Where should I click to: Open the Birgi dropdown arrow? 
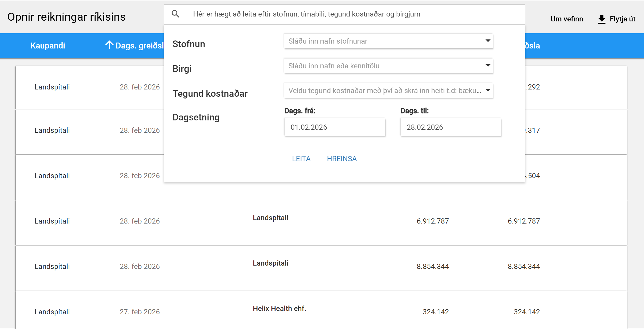point(488,65)
